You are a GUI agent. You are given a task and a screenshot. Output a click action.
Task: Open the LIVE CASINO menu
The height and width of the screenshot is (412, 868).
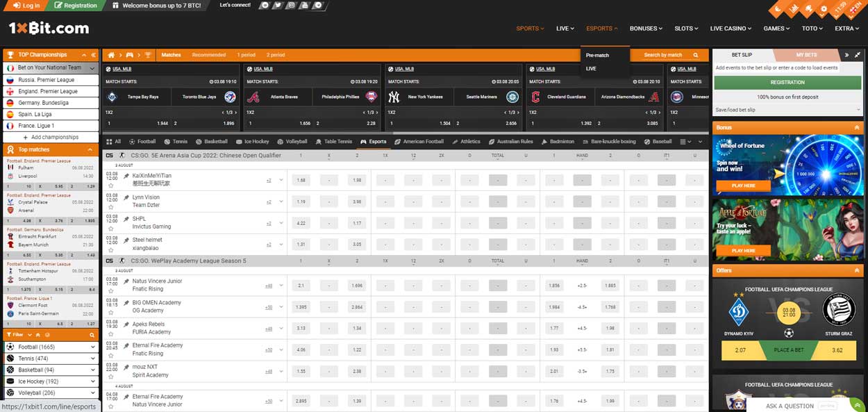click(731, 28)
